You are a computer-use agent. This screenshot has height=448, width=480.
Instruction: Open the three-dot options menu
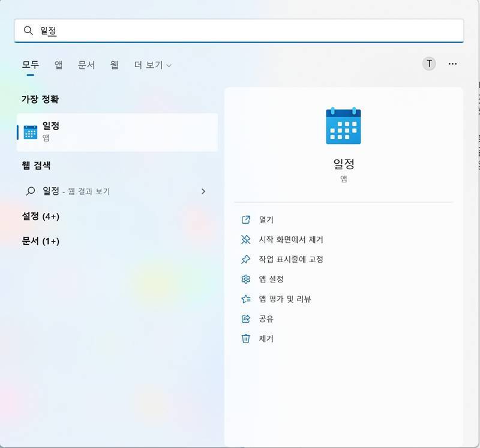pos(452,64)
